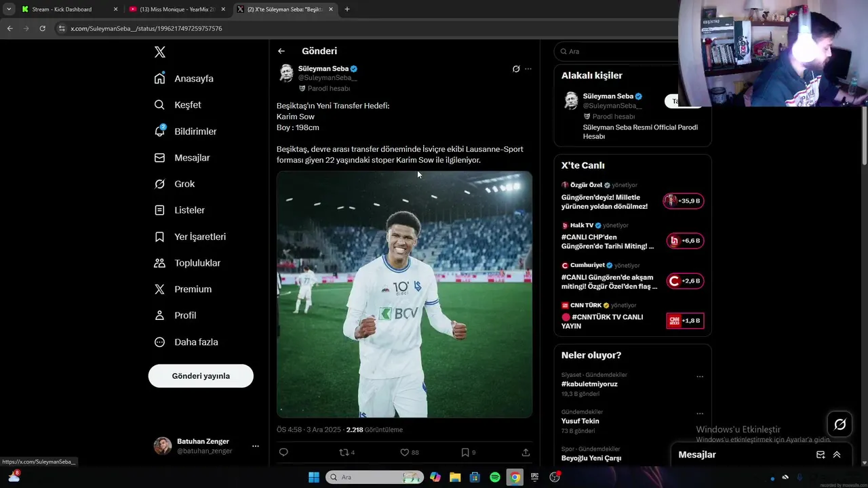Open more options for Yusuf Tekin trend

coord(700,414)
